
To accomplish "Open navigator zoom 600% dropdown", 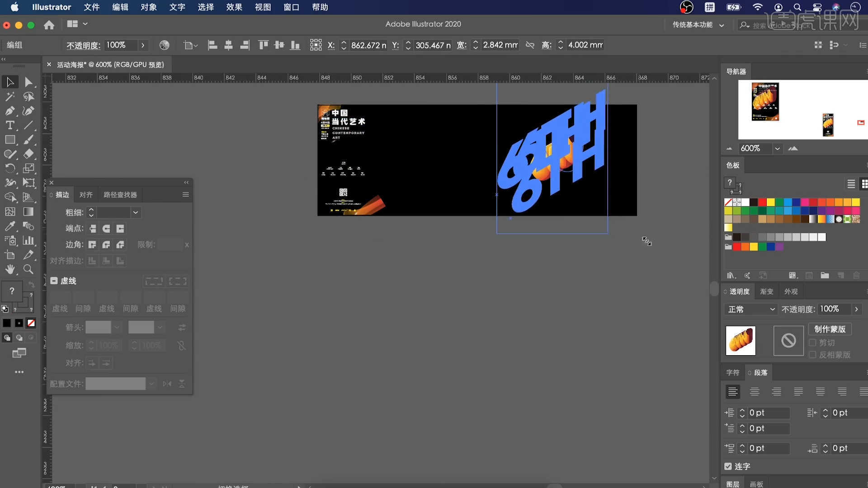I will coord(777,148).
